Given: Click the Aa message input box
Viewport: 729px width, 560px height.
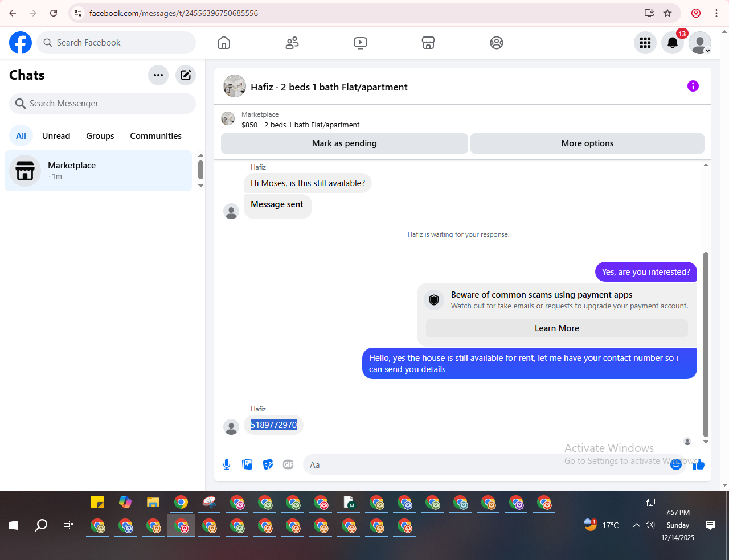Looking at the screenshot, I should click(x=487, y=464).
